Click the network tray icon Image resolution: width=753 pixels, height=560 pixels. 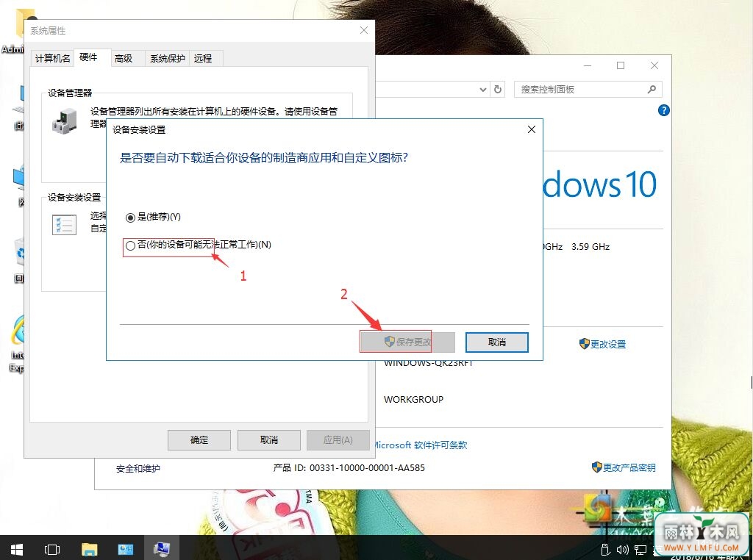[x=640, y=550]
